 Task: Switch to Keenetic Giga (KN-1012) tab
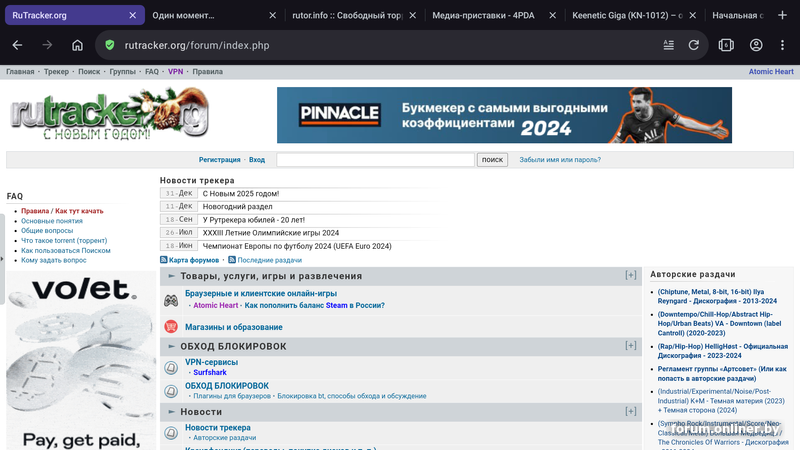627,15
